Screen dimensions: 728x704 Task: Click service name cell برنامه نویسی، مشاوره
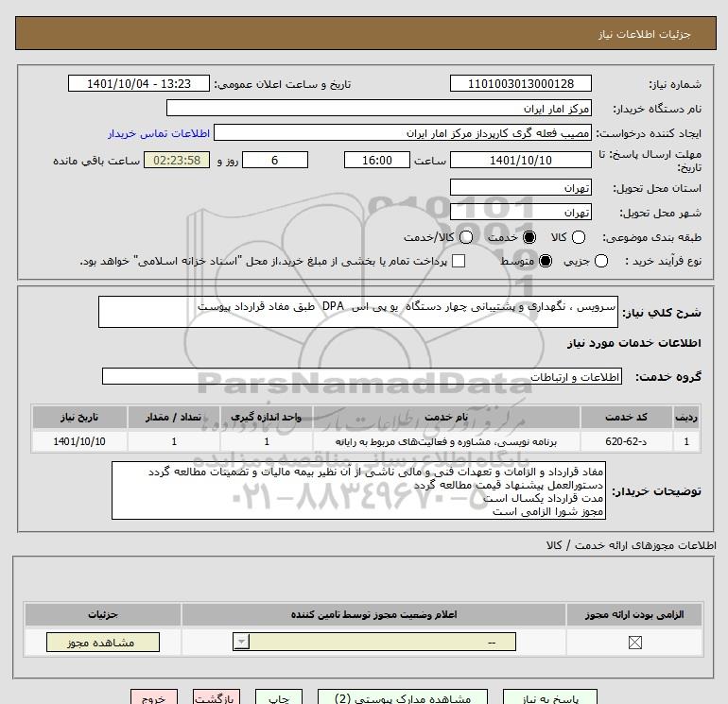446,441
